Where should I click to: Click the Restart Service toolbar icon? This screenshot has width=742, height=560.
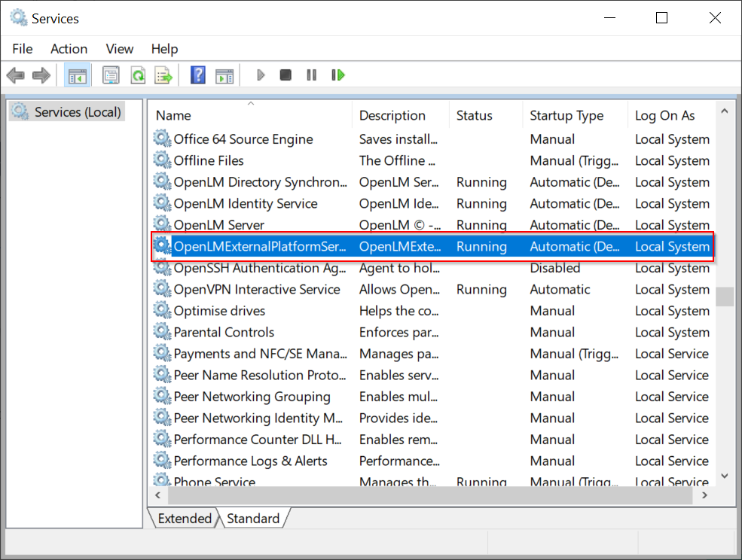click(x=338, y=75)
